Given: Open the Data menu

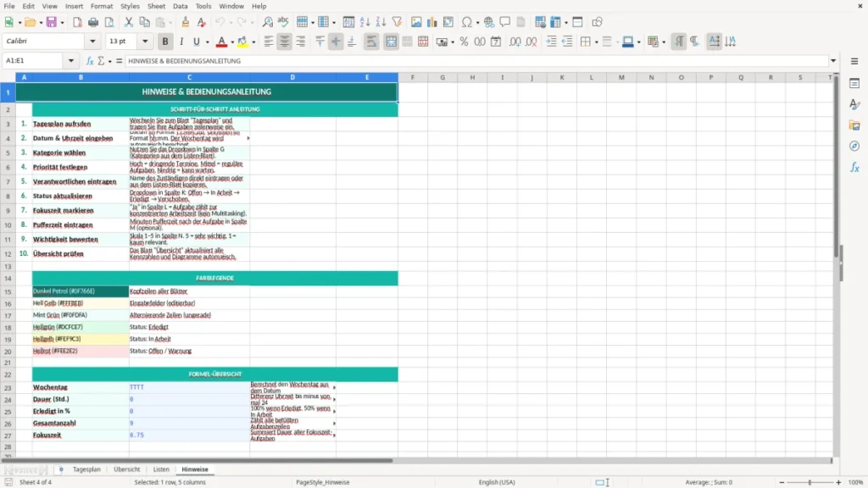Looking at the screenshot, I should 180,6.
